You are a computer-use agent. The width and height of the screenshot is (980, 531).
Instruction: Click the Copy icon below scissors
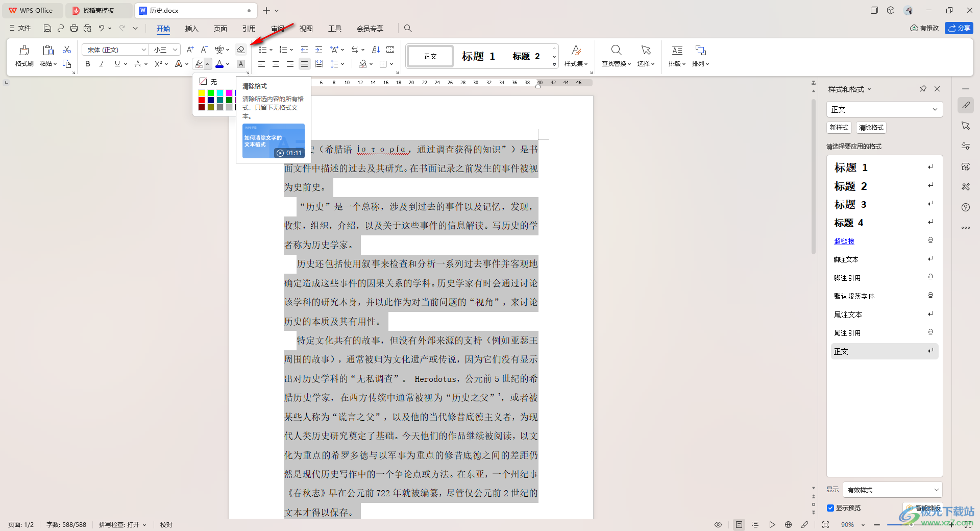[x=67, y=63]
